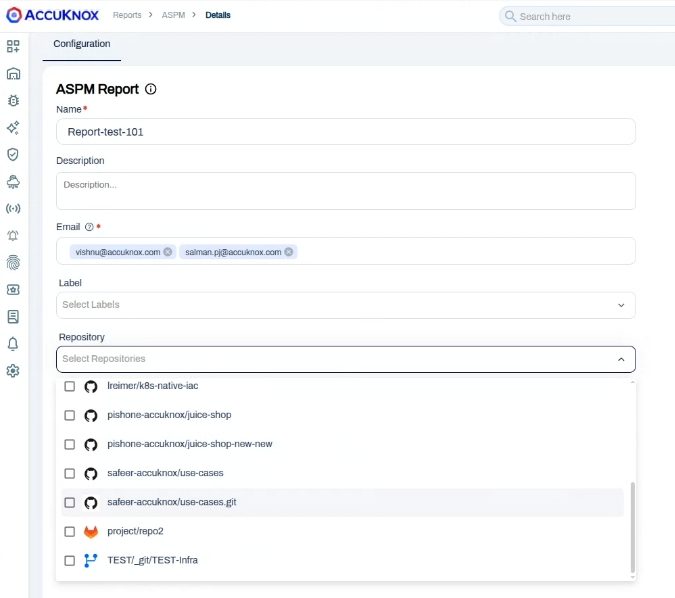Open the alarm siren icon in sidebar
675x598 pixels.
click(13, 235)
